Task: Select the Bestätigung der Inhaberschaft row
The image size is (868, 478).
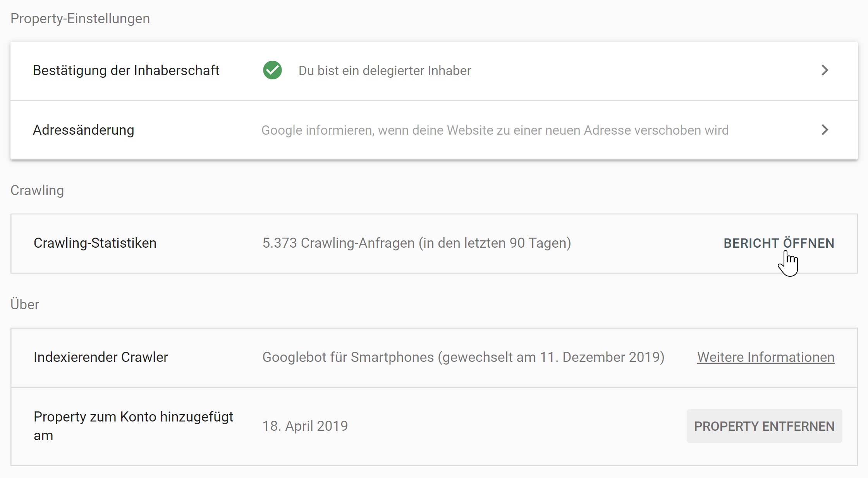Action: [x=126, y=70]
